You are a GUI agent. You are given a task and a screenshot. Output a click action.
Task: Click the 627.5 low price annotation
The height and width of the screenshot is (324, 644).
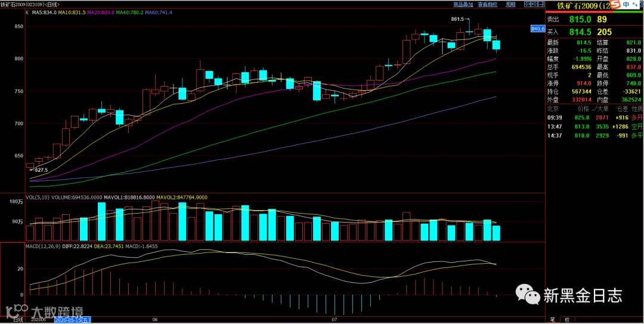pos(41,170)
